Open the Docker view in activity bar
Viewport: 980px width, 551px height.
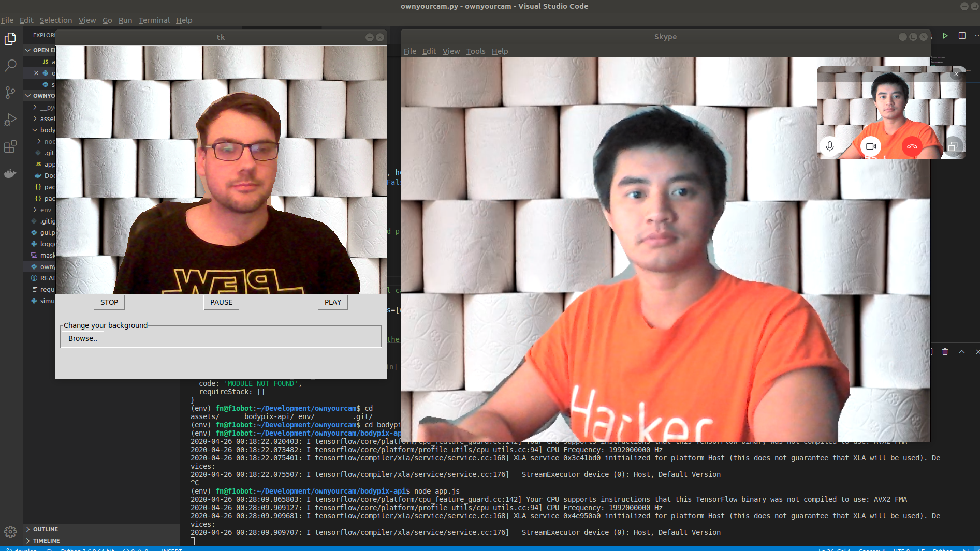(x=10, y=173)
